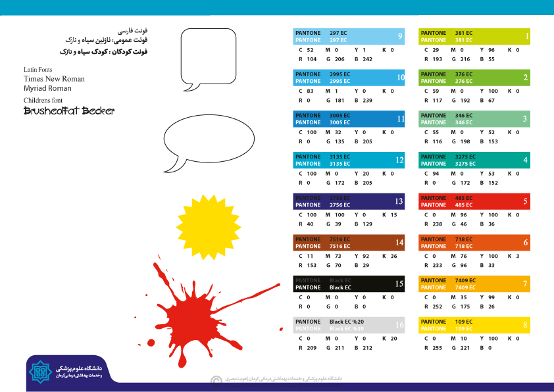Image resolution: width=554 pixels, height=392 pixels.
Task: Click the Pantone 376 EC green swatch
Action: (474, 78)
